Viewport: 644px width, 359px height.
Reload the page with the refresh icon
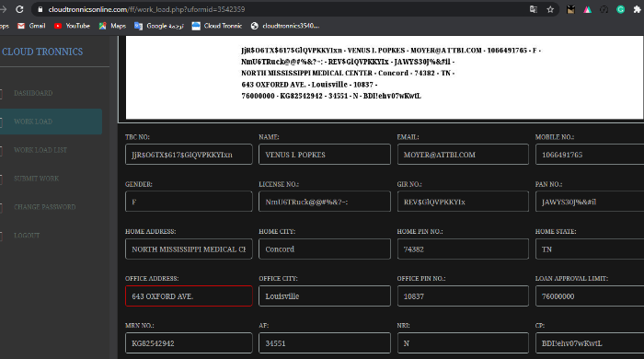(x=19, y=9)
